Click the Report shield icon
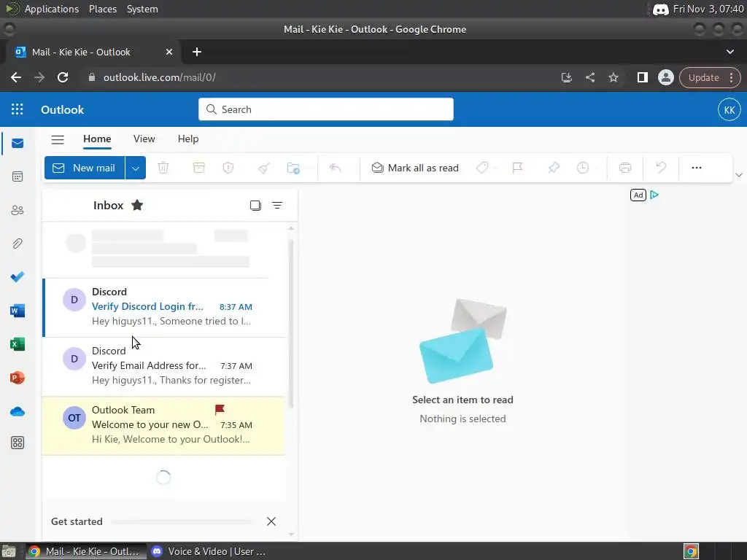747x560 pixels. [228, 168]
